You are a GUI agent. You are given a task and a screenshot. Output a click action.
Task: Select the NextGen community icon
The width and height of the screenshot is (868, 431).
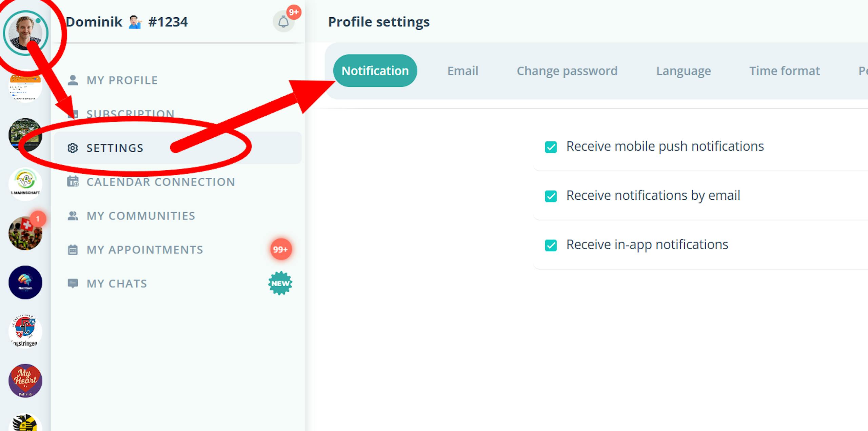pyautogui.click(x=25, y=282)
